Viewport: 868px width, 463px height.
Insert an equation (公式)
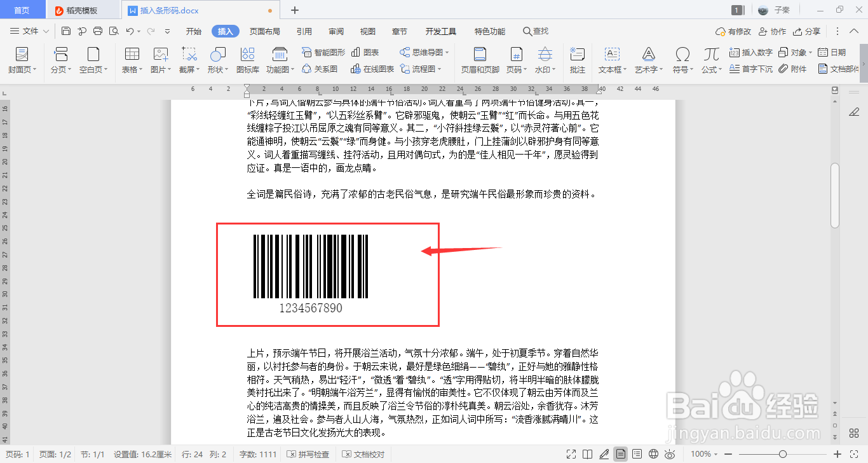[x=712, y=61]
